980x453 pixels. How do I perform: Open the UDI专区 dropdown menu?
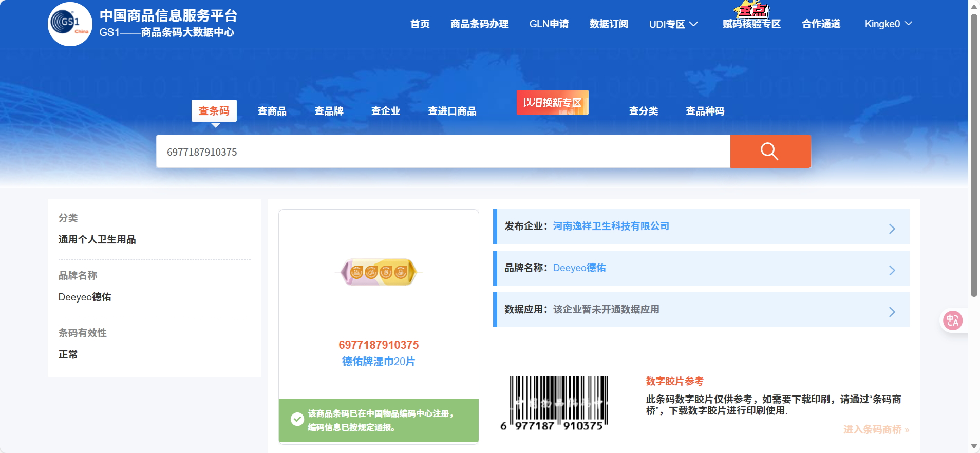coord(673,24)
